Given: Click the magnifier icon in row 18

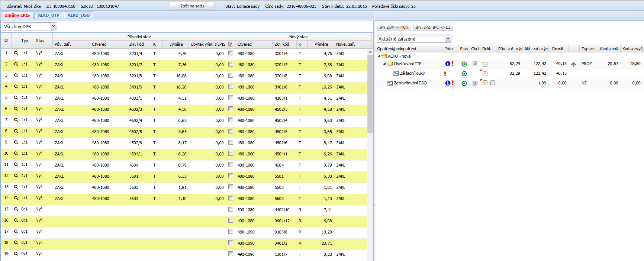Looking at the screenshot, I should [16, 243].
